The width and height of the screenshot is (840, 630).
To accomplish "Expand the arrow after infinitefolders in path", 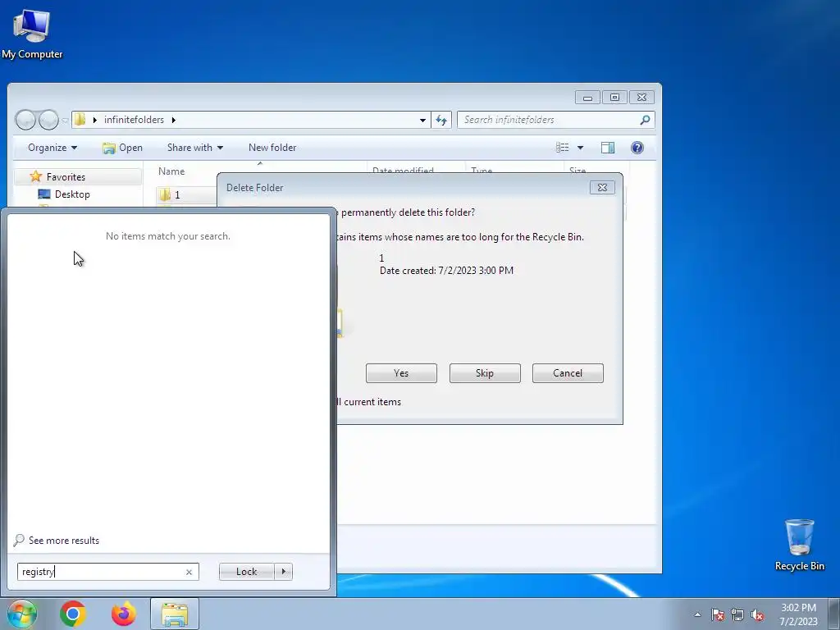I will click(174, 120).
